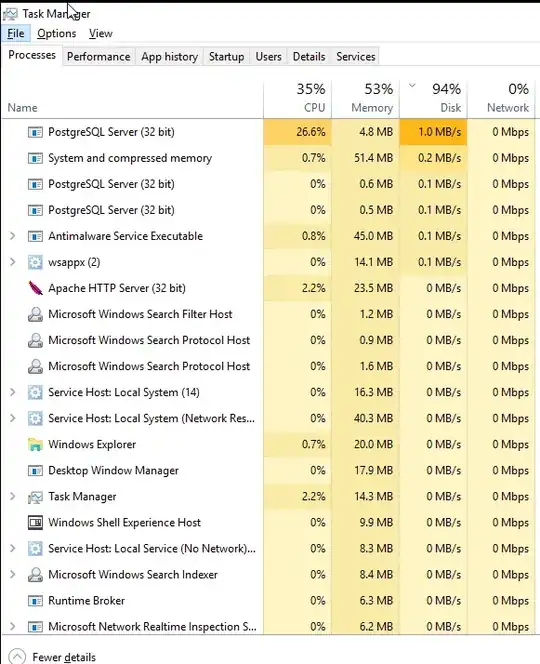
Task: Expand the Antimalware Service Executable group
Action: point(13,236)
